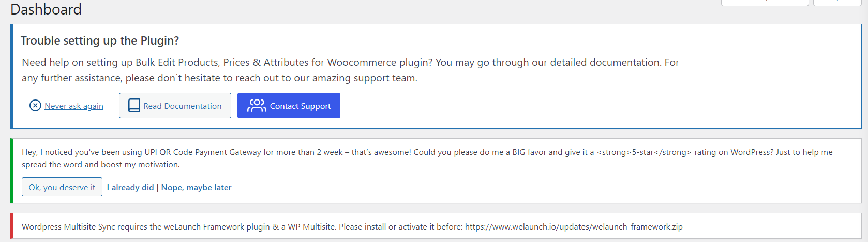Expand the Screen Options tab at top
This screenshot has width=868, height=242.
tap(765, 2)
